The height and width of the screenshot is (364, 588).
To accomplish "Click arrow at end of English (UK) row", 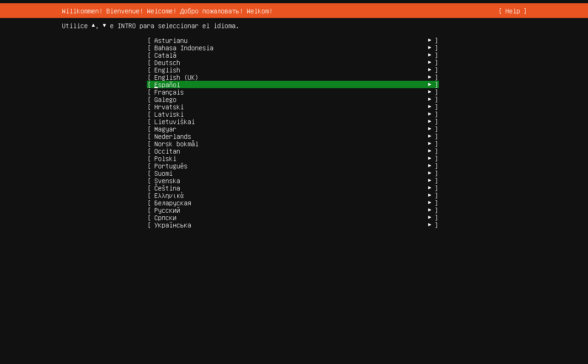I will point(430,77).
